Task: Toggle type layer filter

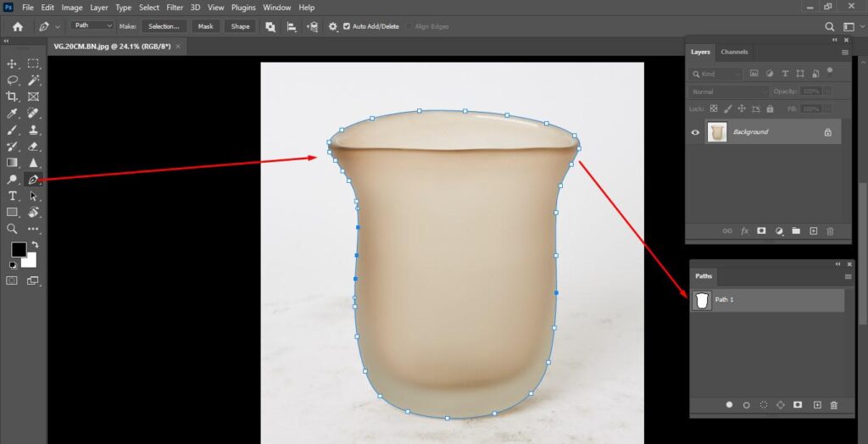Action: [784, 73]
